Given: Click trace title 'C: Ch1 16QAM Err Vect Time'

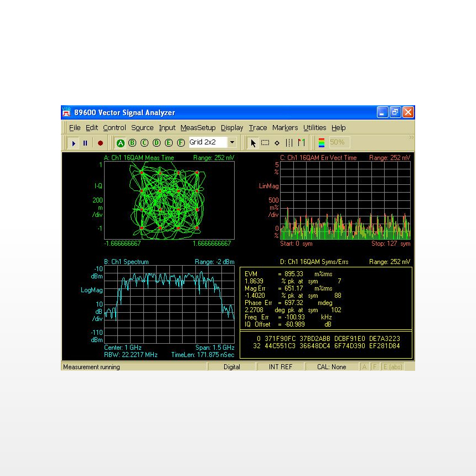Looking at the screenshot, I should tap(318, 158).
